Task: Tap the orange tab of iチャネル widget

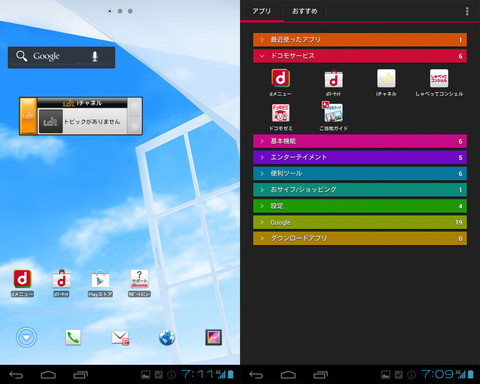Action: (28, 116)
